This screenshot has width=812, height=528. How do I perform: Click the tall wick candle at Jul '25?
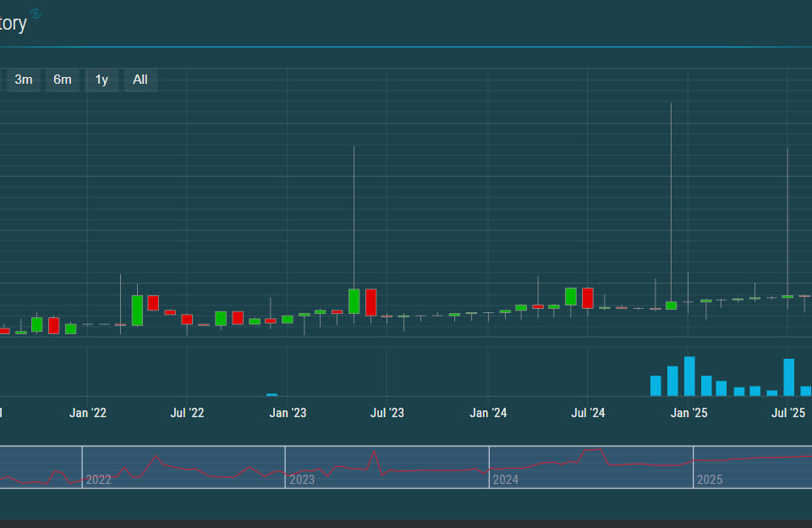787,220
